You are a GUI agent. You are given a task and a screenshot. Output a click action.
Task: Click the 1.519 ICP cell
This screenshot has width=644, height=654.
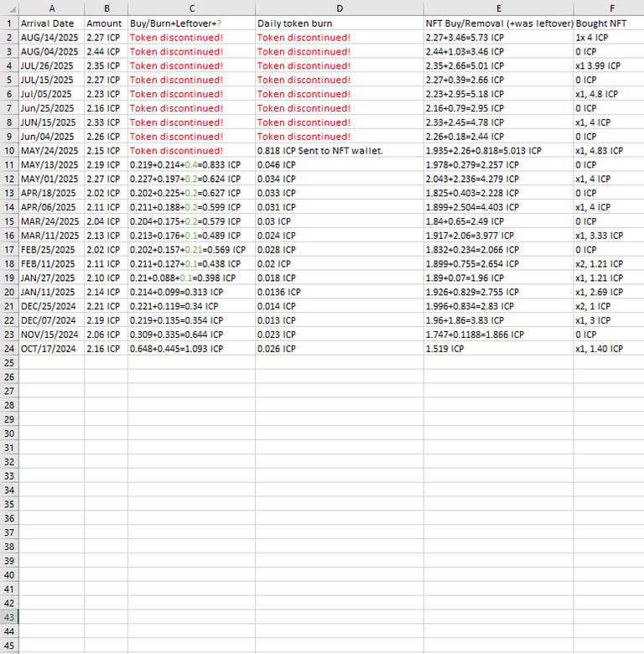pos(499,349)
